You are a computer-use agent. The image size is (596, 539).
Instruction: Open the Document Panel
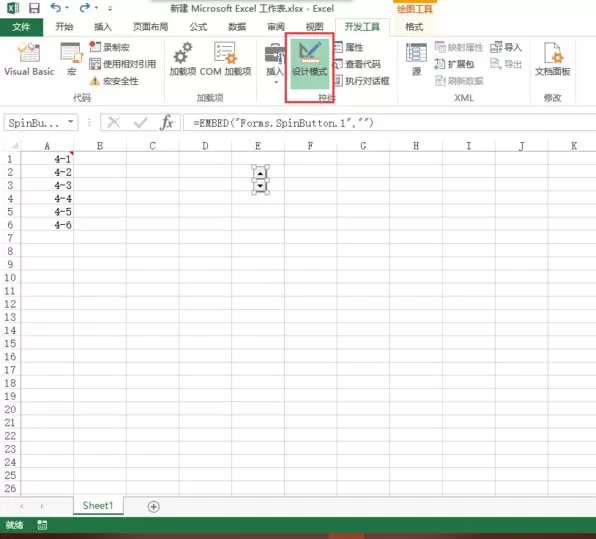tap(552, 59)
